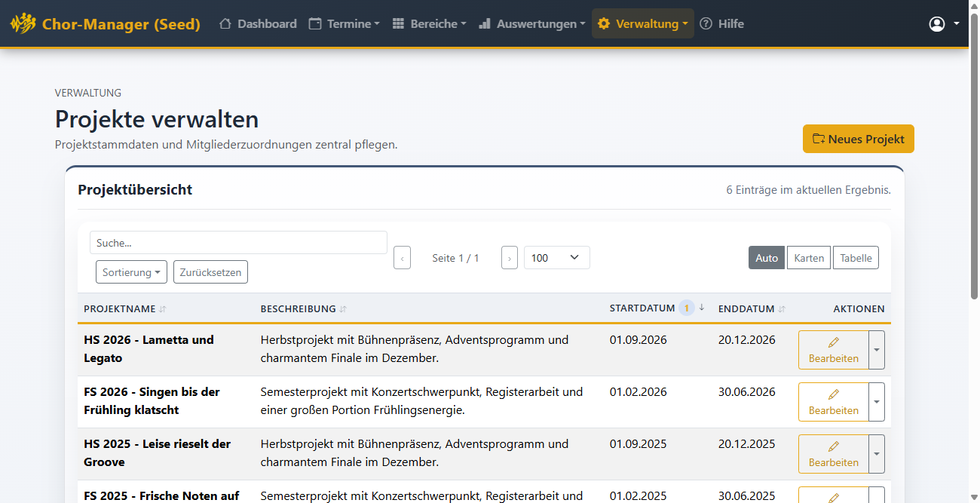The height and width of the screenshot is (503, 980).
Task: Sort by Beschreibung column
Action: (304, 308)
